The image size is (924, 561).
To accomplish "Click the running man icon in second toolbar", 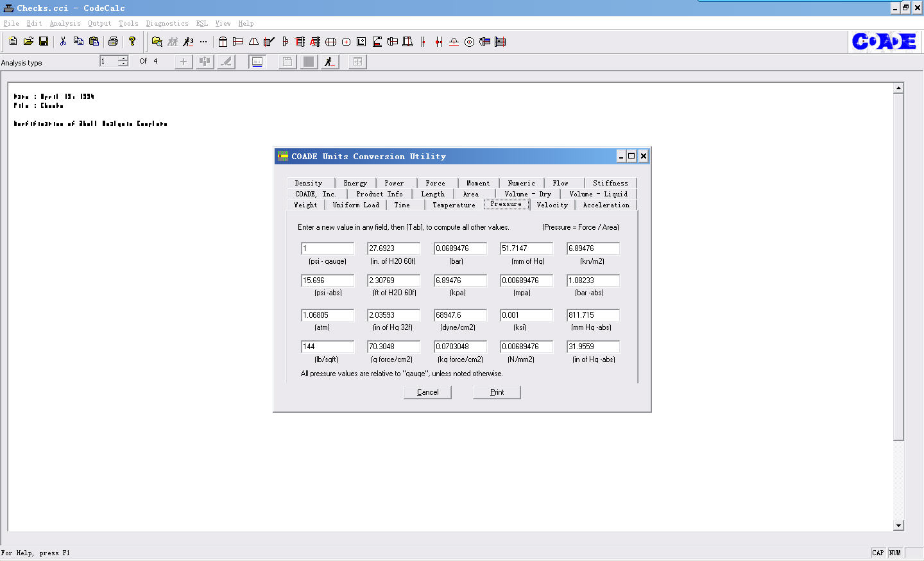I will pyautogui.click(x=329, y=62).
